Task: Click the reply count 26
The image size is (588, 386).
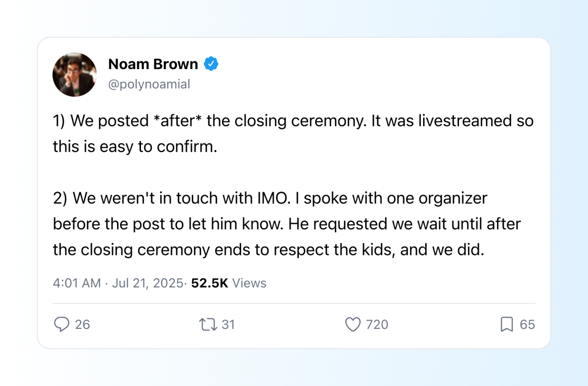Action: 83,324
